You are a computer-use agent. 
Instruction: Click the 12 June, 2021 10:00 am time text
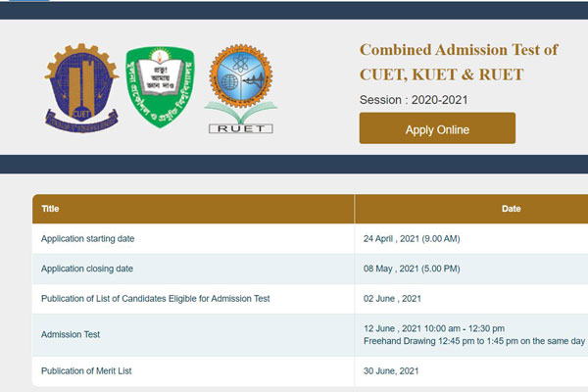click(x=434, y=328)
